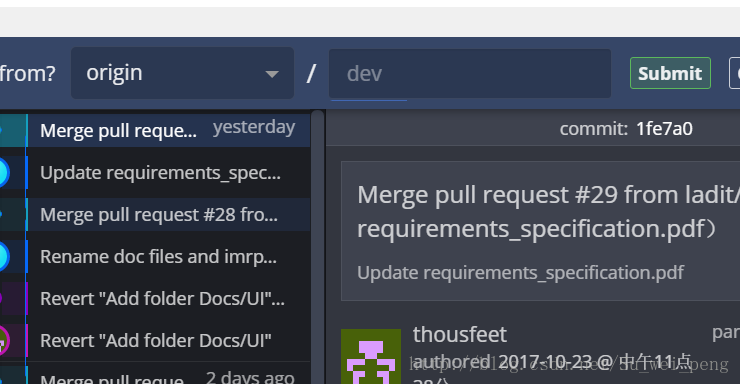Click the Update requirements_specification.pdf description text

pos(521,273)
